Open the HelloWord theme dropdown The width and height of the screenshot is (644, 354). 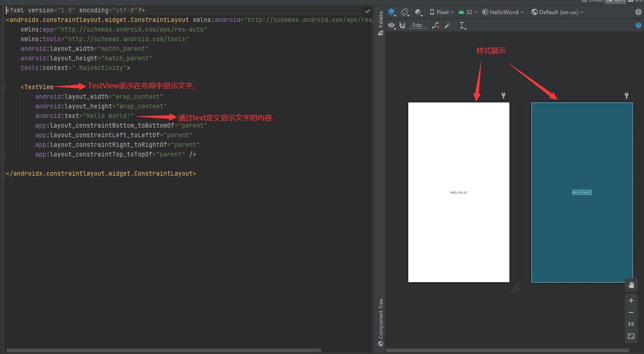(503, 12)
